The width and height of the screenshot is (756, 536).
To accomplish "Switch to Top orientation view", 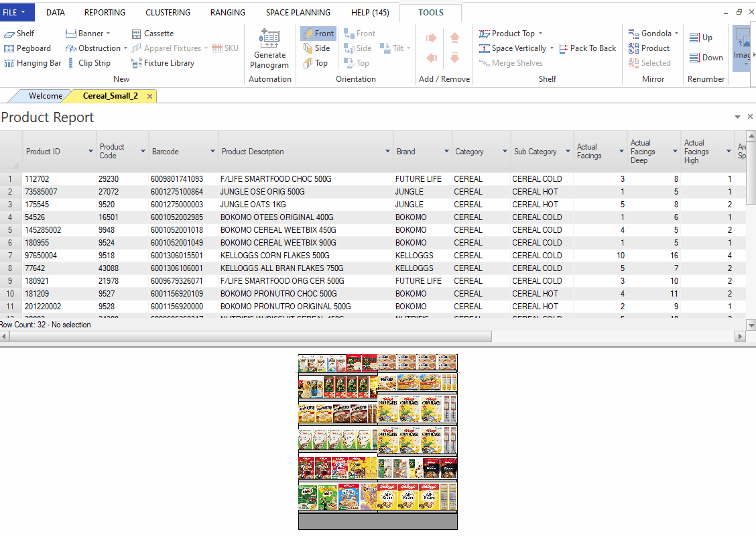I will 315,63.
